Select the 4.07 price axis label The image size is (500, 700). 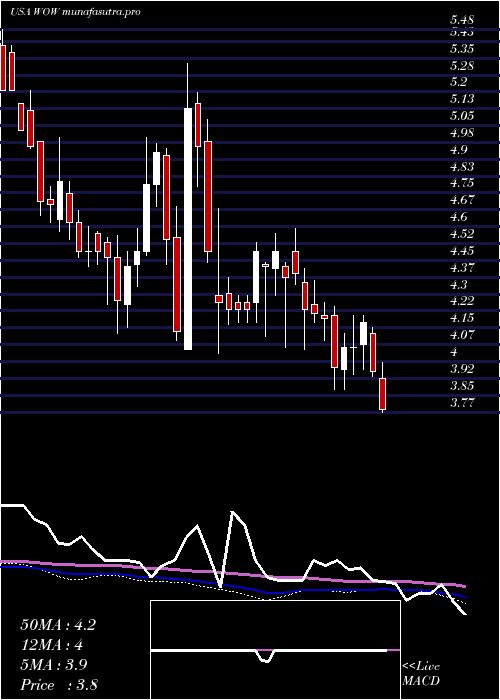(462, 335)
